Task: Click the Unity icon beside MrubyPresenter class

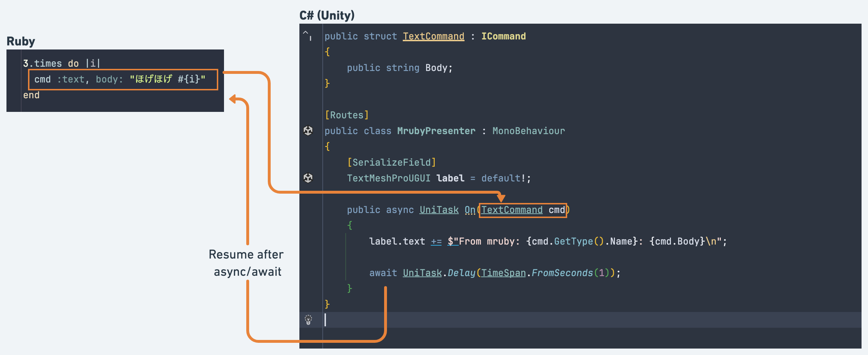Action: [x=308, y=131]
